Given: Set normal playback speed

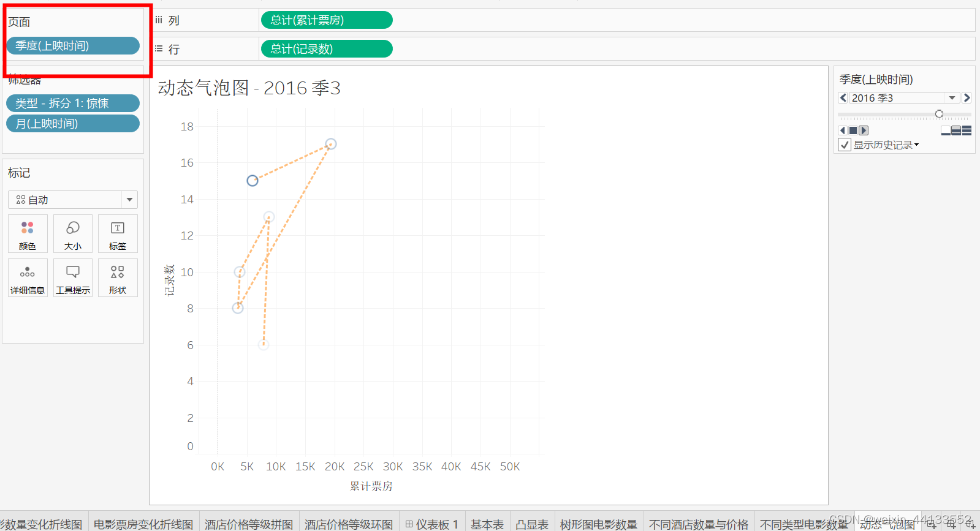Looking at the screenshot, I should tap(956, 130).
